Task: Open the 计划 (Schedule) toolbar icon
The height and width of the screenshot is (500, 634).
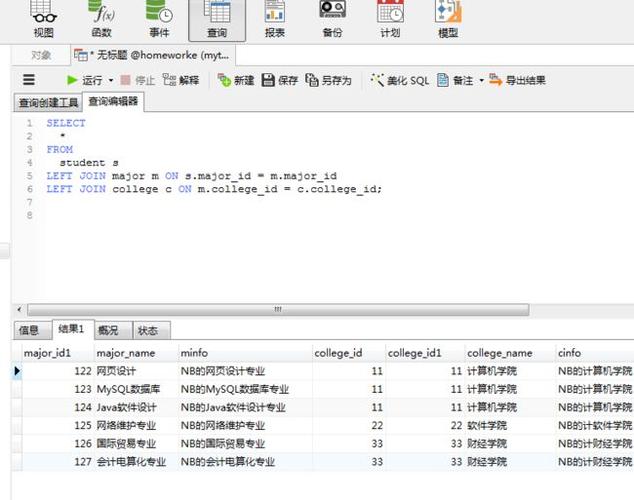Action: [390, 19]
